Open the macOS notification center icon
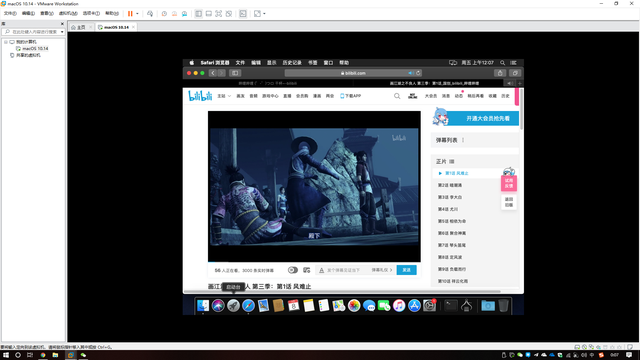Viewport: 640px width, 360px height. [513, 63]
